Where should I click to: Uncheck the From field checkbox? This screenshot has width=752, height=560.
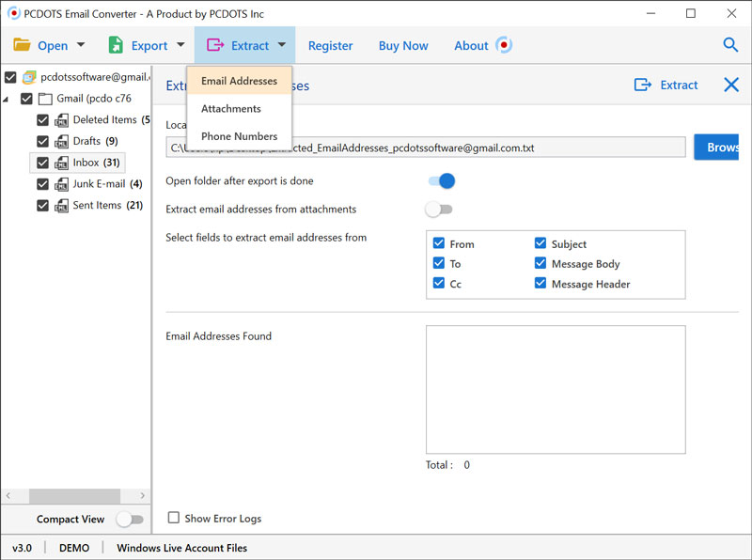[438, 243]
